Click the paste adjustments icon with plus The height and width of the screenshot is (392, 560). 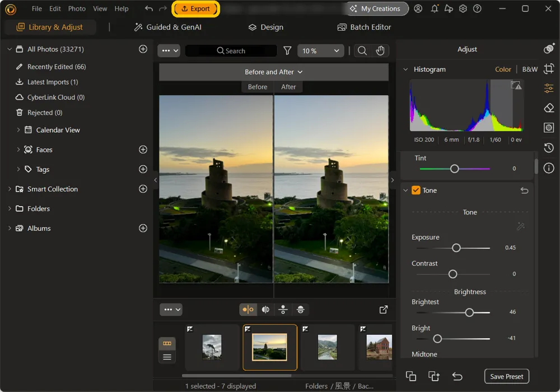(x=434, y=376)
